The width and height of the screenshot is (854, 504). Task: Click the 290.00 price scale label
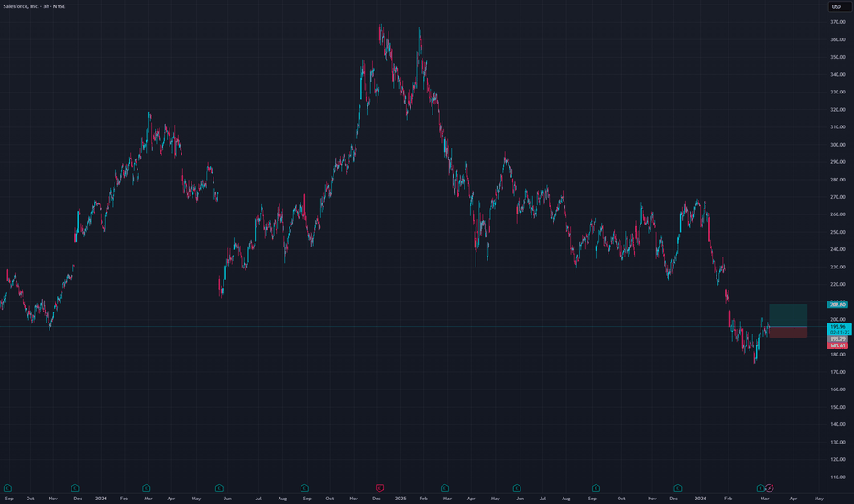tap(838, 162)
